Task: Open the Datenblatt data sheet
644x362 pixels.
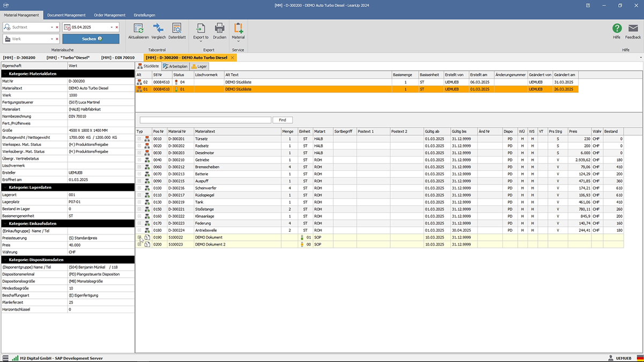Action: click(x=177, y=29)
